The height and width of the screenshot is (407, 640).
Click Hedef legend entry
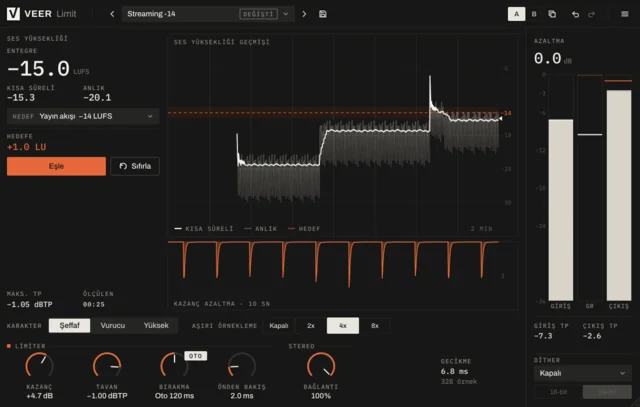click(x=304, y=229)
